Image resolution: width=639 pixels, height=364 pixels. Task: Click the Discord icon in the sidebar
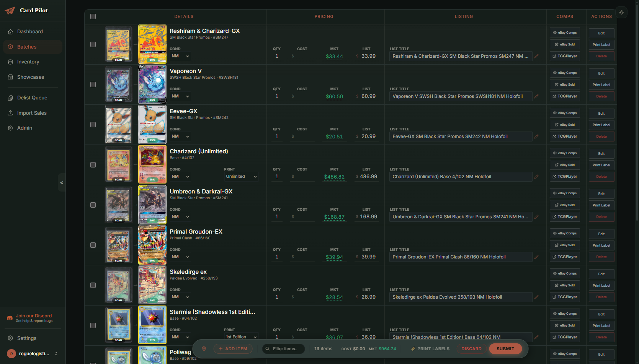pyautogui.click(x=9, y=318)
